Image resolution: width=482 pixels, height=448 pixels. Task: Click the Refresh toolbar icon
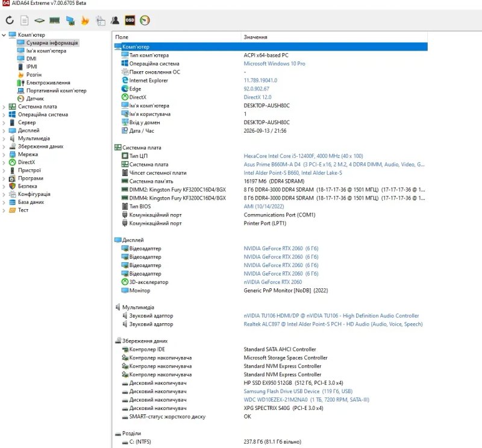coord(10,21)
